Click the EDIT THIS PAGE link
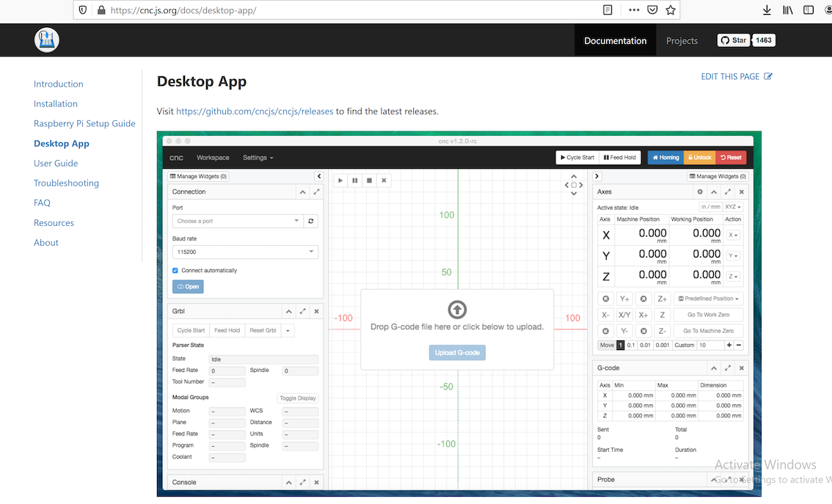Screen dimensions: 832x504 [737, 76]
